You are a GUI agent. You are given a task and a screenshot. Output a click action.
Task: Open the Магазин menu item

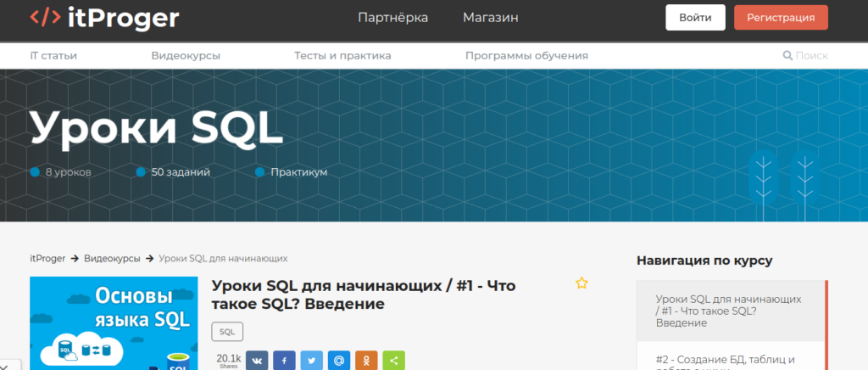(x=490, y=18)
